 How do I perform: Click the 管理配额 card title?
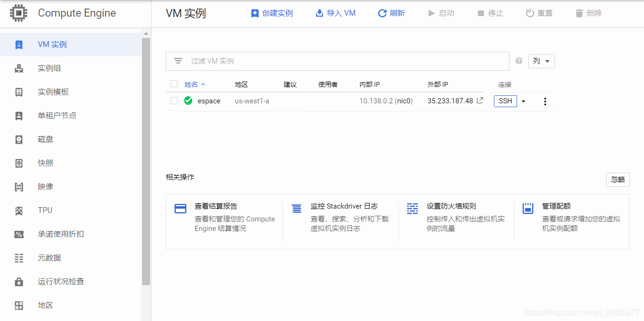[556, 206]
